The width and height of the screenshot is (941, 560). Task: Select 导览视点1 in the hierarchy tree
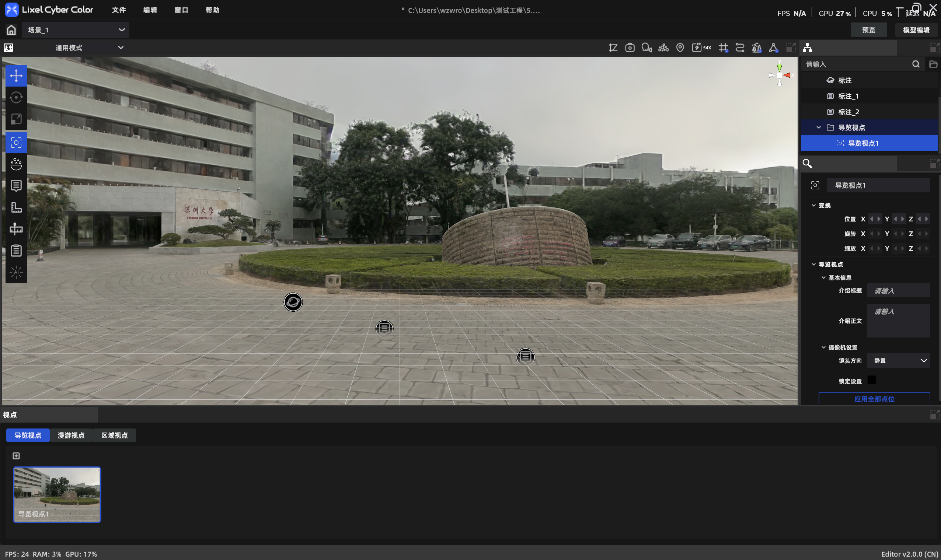869,143
